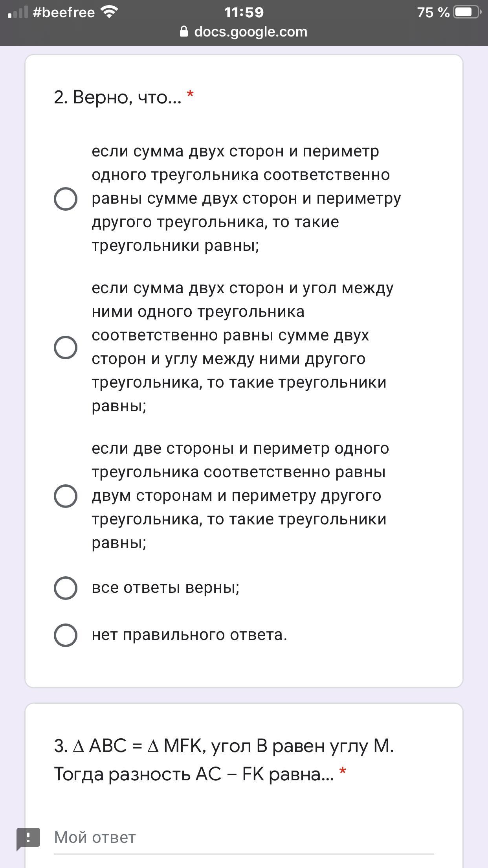Choose the 'все ответы верны' radio button

(65, 588)
